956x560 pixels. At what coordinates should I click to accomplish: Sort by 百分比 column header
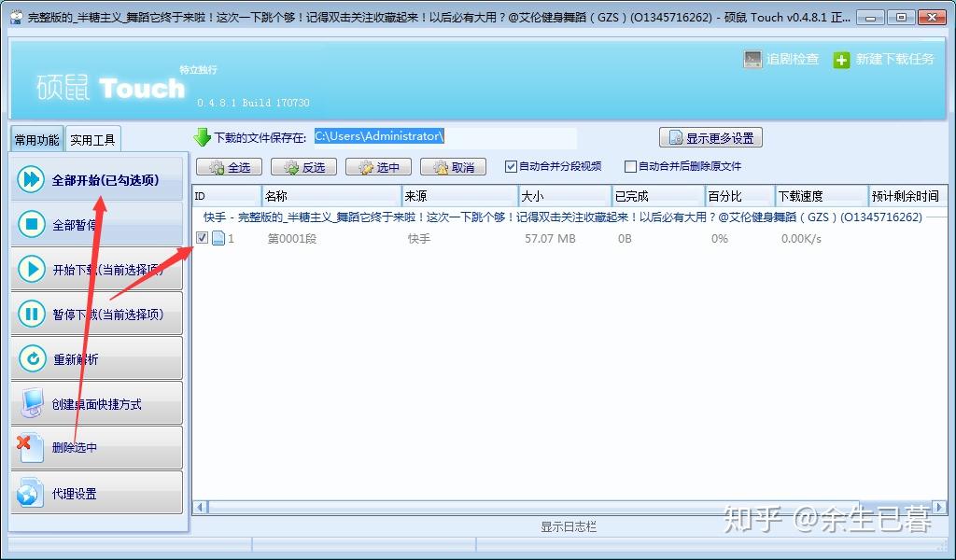click(740, 196)
